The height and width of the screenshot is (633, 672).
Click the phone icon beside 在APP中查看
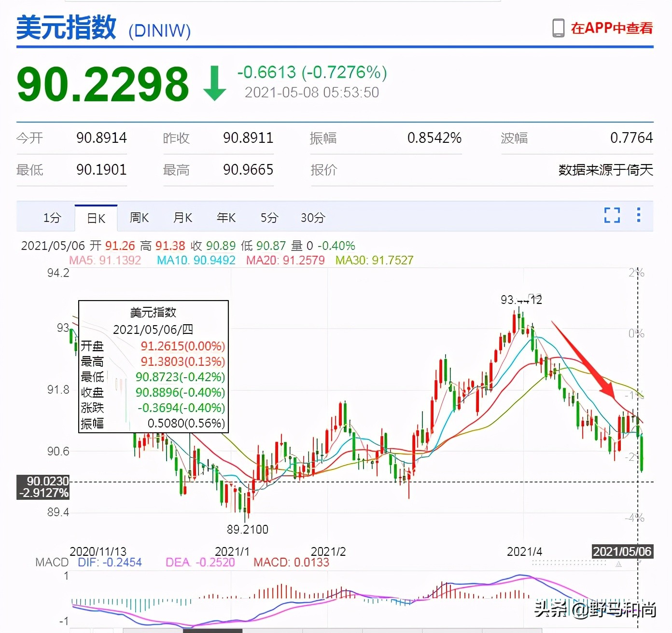pos(559,28)
